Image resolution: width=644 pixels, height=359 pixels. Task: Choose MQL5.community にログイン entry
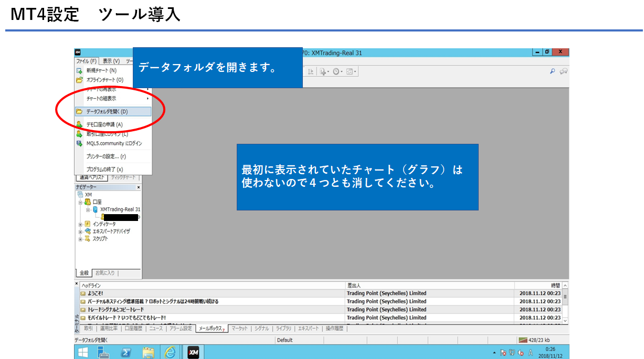tap(114, 143)
